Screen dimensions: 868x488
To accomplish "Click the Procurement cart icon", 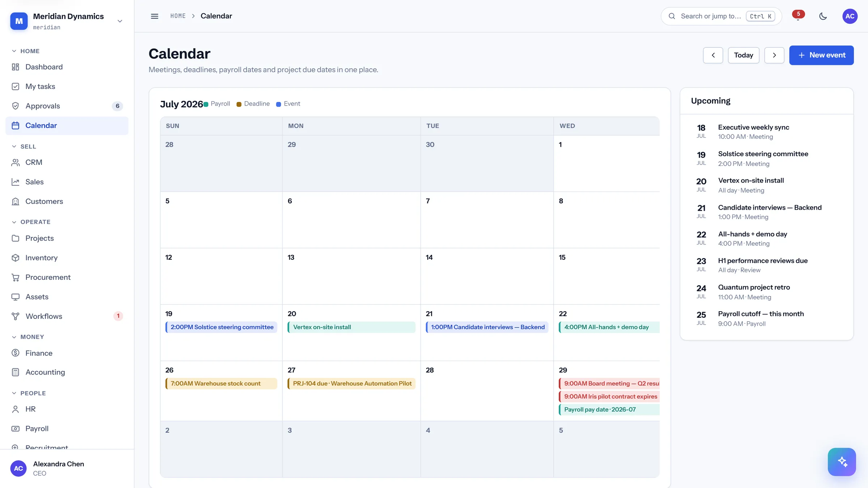I will 15,277.
